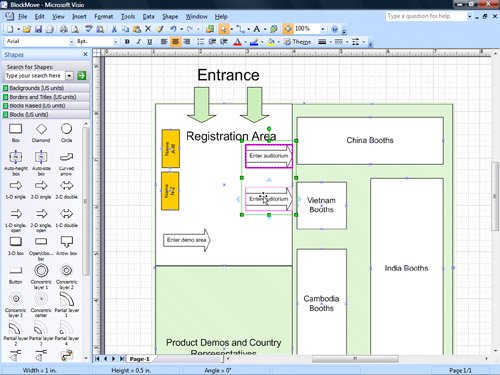The width and height of the screenshot is (500, 375).
Task: Toggle underline formatting
Action: tap(150, 42)
